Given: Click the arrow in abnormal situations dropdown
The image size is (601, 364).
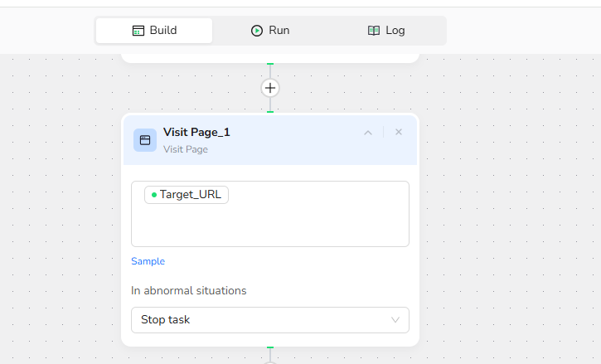Looking at the screenshot, I should coord(395,320).
